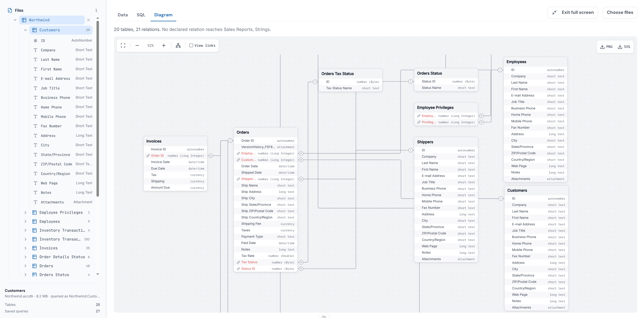
Task: Expand the Orders table in sidebar
Action: (26, 266)
